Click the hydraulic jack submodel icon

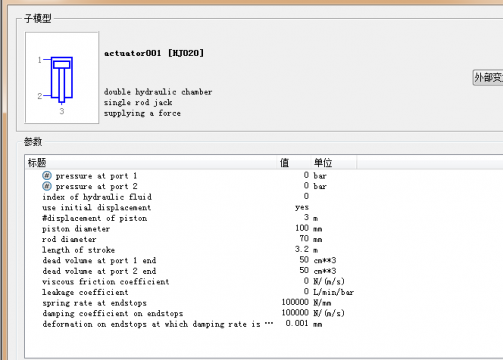point(62,78)
